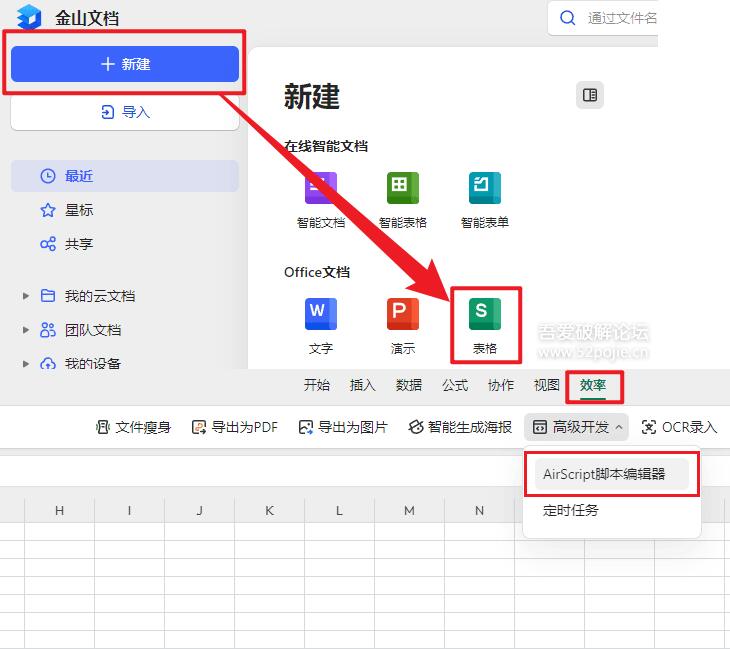
Task: Open 我的云文档 folder
Action: (x=88, y=296)
